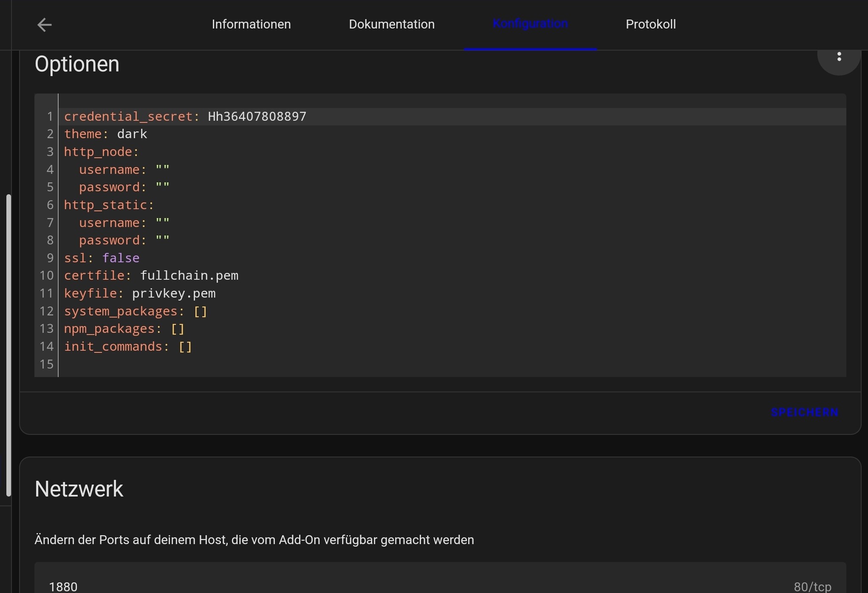Open the Protokoll tab
868x593 pixels.
coord(650,24)
